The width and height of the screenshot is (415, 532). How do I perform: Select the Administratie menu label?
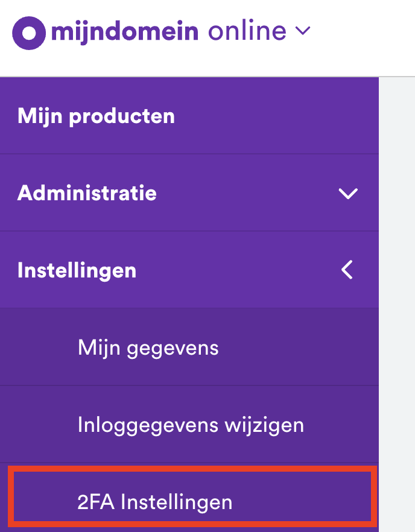point(87,193)
